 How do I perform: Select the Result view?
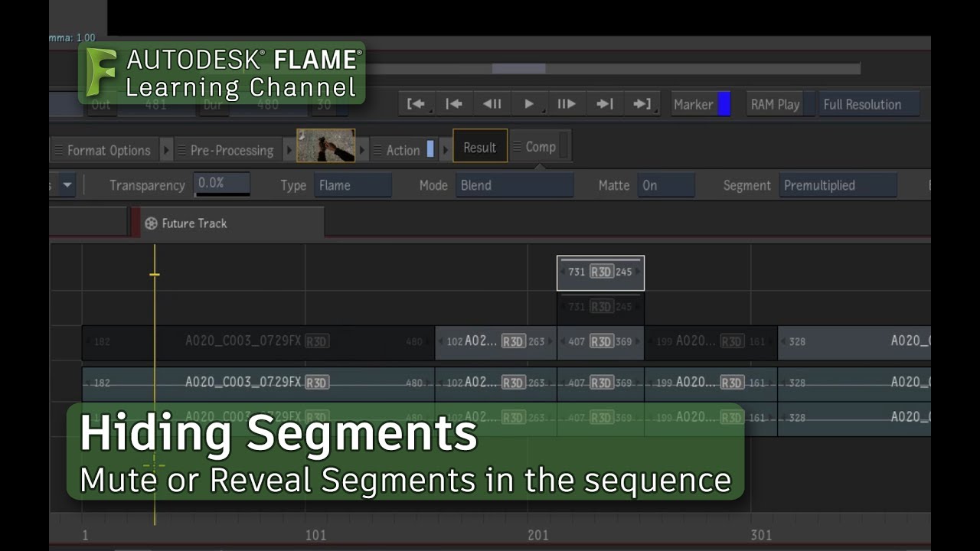[480, 146]
